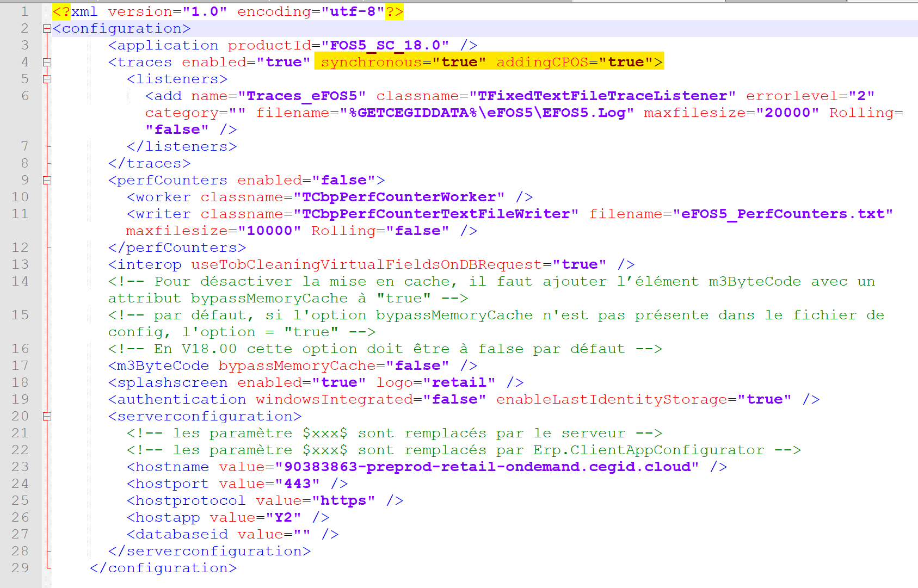Collapse the traces element fold marker
The width and height of the screenshot is (918, 588).
pyautogui.click(x=46, y=61)
